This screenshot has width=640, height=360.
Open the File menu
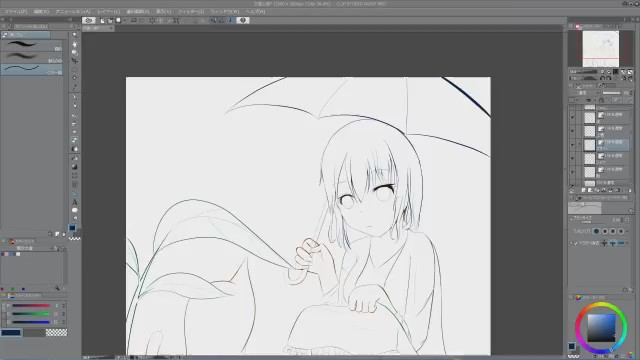[x=16, y=11]
